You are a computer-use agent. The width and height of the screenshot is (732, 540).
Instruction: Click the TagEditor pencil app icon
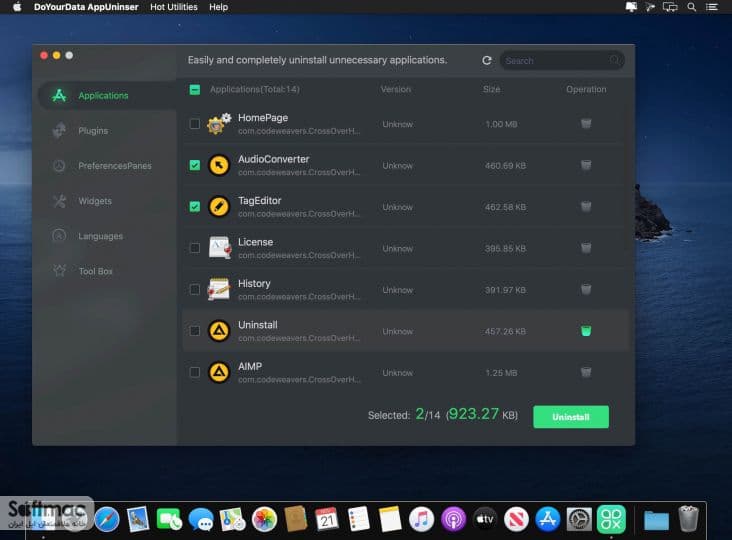218,206
